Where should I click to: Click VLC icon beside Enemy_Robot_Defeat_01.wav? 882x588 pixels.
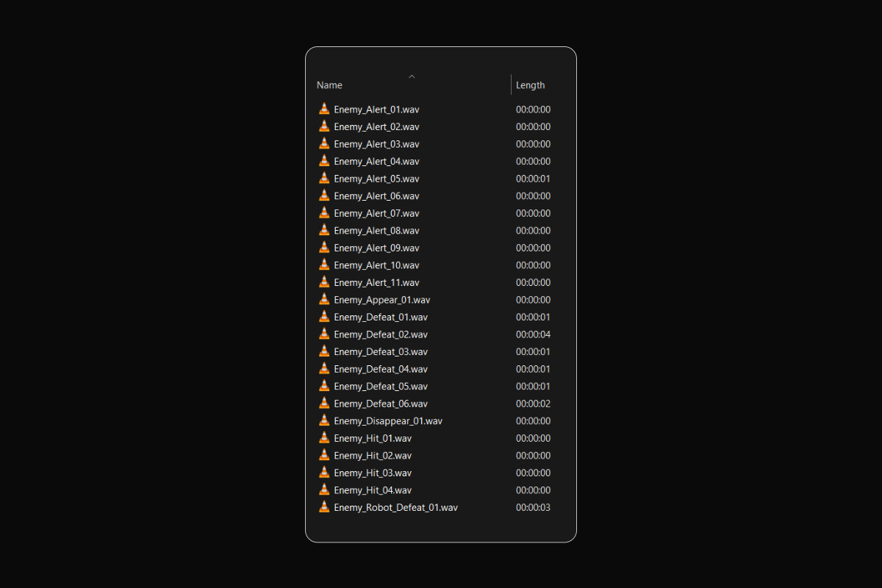pyautogui.click(x=324, y=507)
